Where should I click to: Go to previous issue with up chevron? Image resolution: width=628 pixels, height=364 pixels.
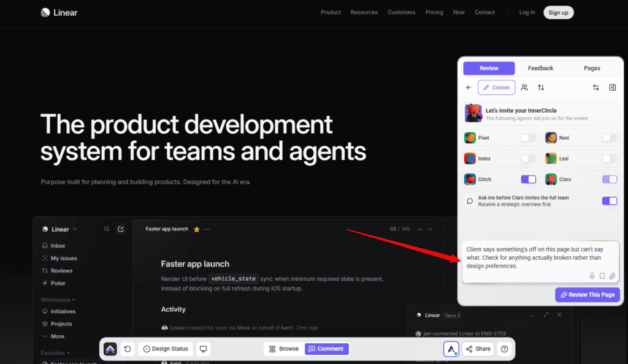pos(419,229)
